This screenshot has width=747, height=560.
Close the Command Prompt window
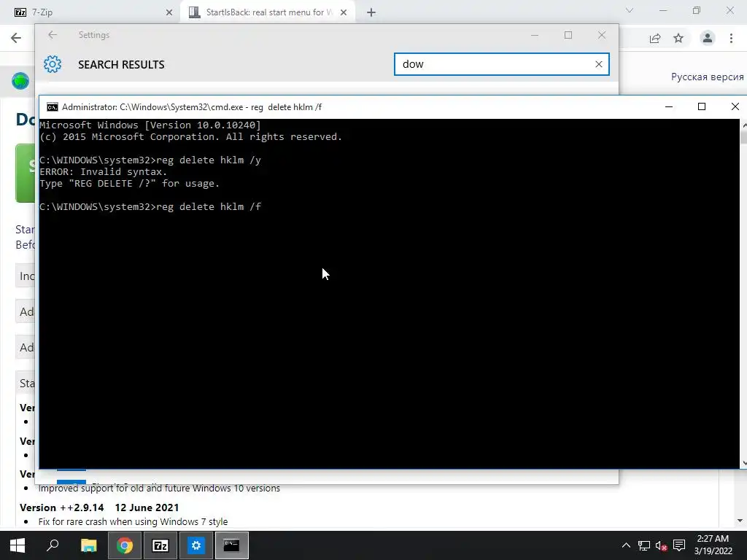pyautogui.click(x=735, y=106)
